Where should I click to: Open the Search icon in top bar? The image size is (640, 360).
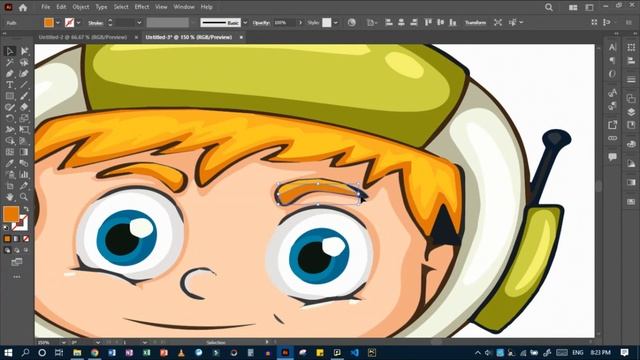(x=549, y=7)
